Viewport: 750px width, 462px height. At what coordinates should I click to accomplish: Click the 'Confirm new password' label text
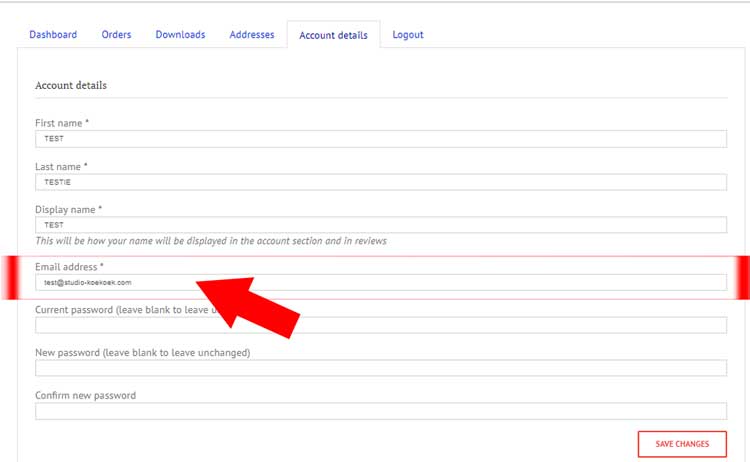85,395
